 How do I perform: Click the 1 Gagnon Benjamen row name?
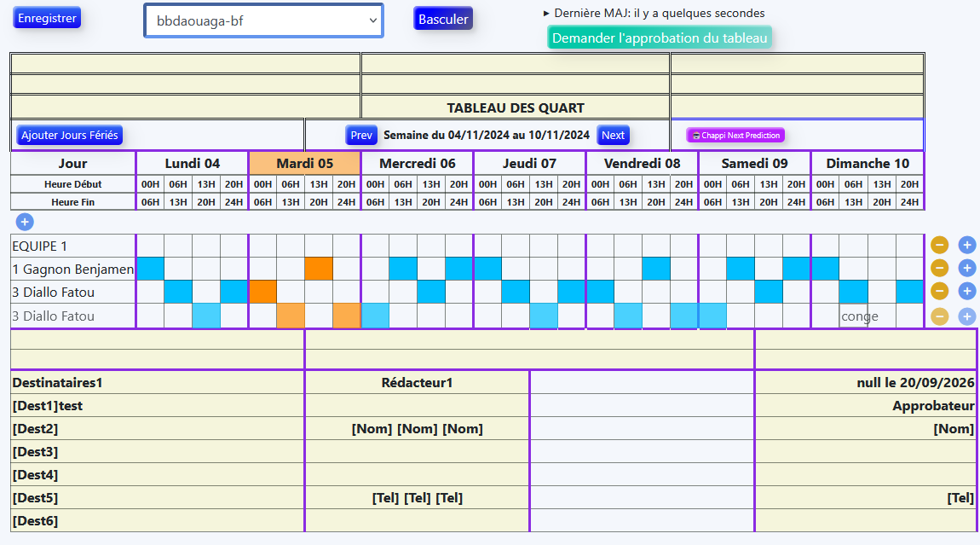tap(72, 269)
